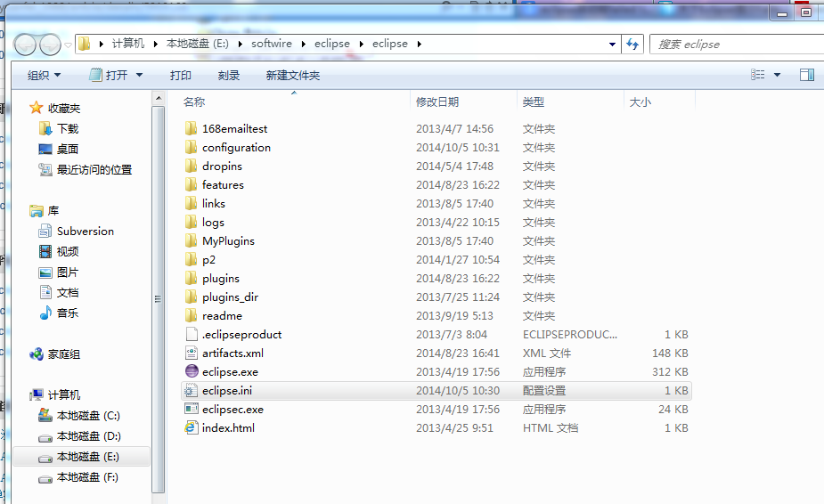
Task: Select the index.html file icon
Action: [x=192, y=427]
